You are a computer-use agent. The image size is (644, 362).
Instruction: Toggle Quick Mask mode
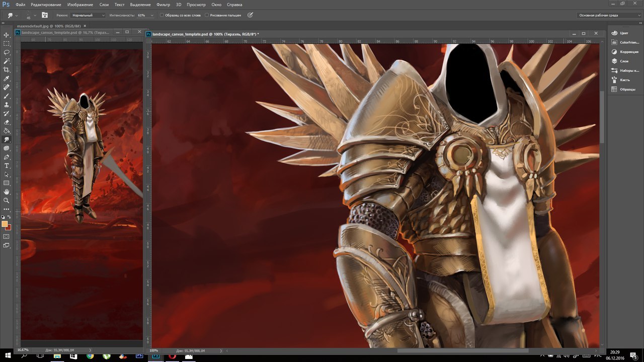[7, 236]
